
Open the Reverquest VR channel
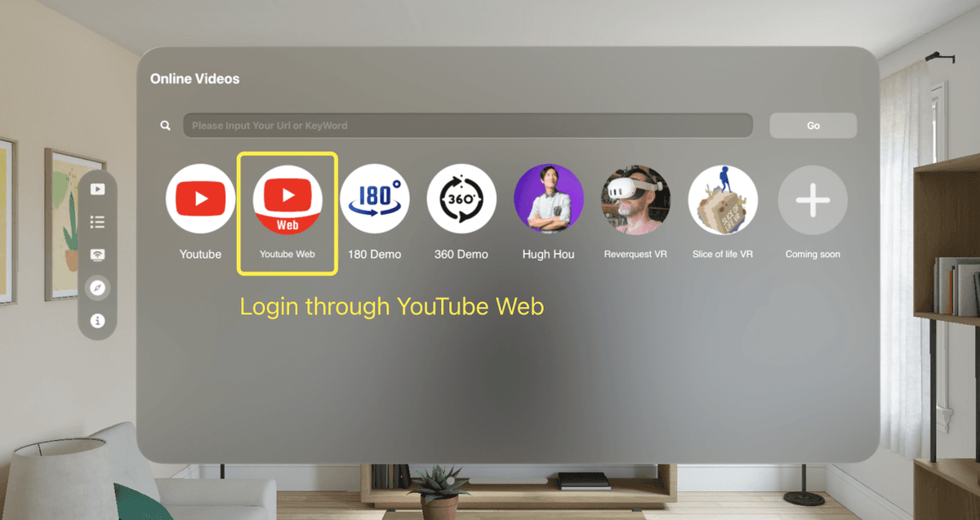tap(635, 198)
